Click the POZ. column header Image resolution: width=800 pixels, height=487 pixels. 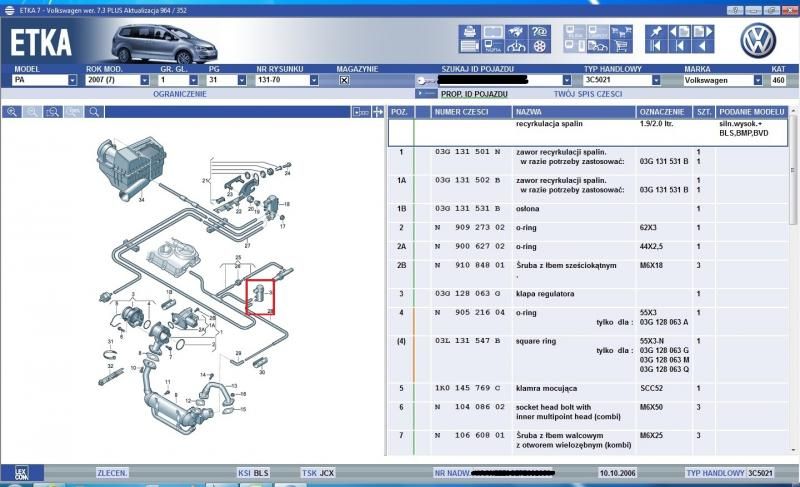click(x=401, y=112)
